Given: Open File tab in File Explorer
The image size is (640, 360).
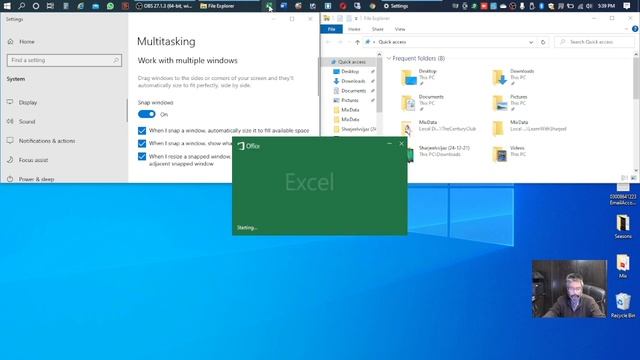Looking at the screenshot, I should 331,29.
